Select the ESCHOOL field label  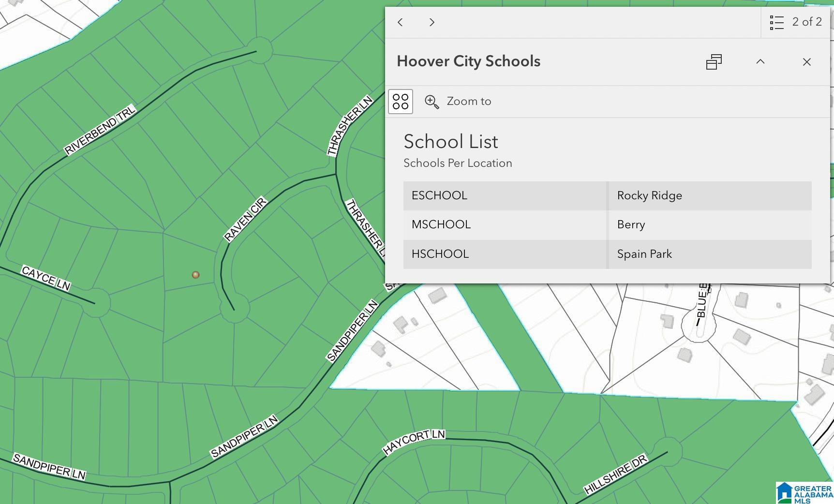click(x=439, y=195)
